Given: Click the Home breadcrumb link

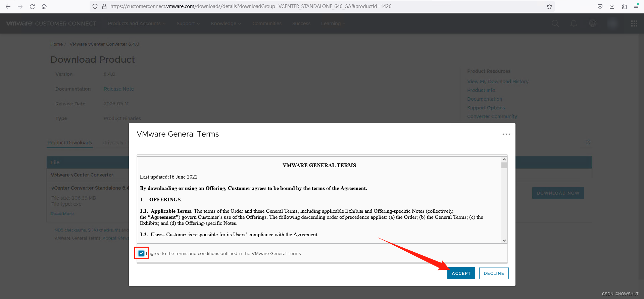Looking at the screenshot, I should point(56,44).
